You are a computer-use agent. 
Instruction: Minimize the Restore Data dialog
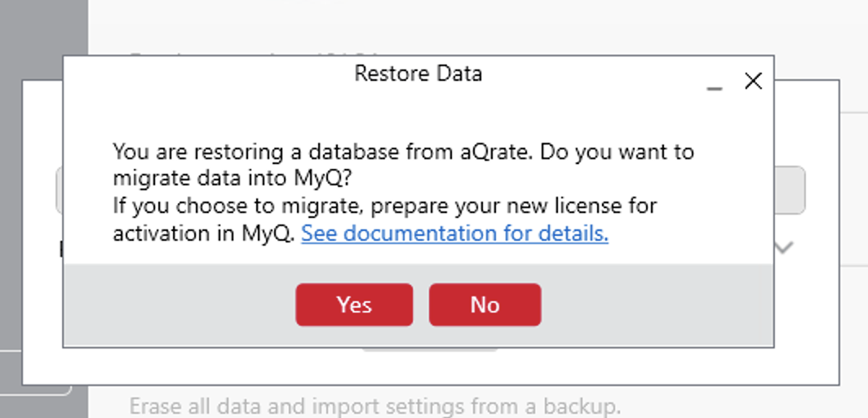pos(715,84)
